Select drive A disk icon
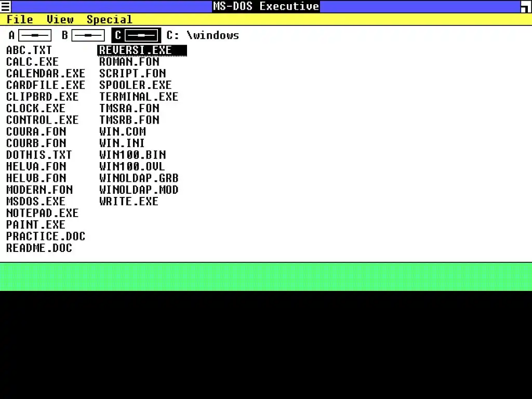Viewport: 532px width, 399px height. pos(35,35)
